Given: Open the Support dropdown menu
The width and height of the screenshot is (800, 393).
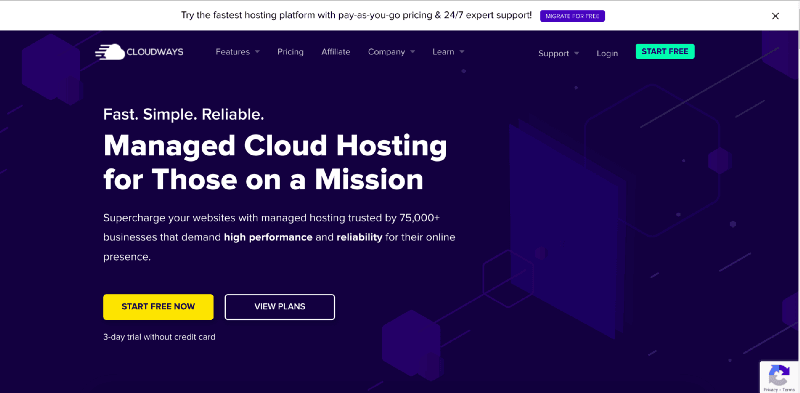Looking at the screenshot, I should [559, 53].
